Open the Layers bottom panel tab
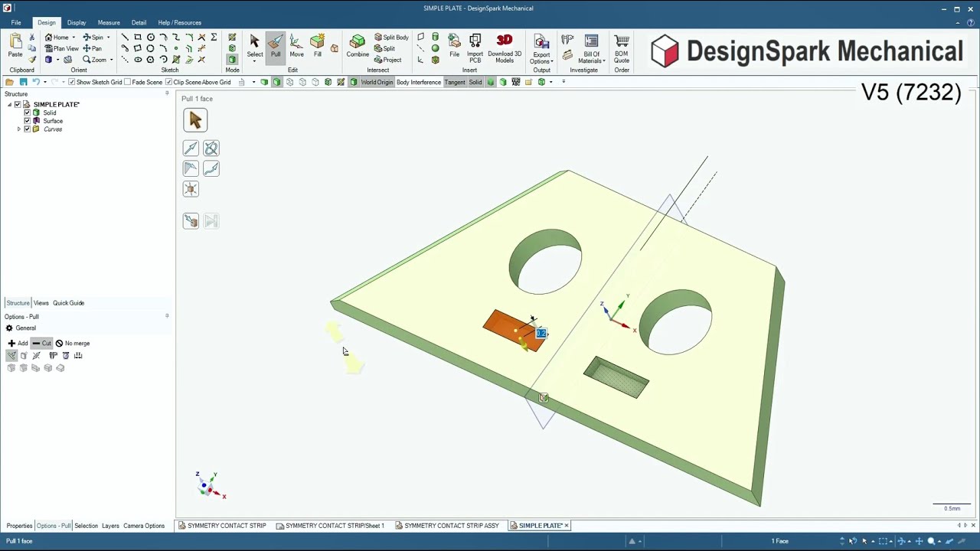 click(110, 526)
